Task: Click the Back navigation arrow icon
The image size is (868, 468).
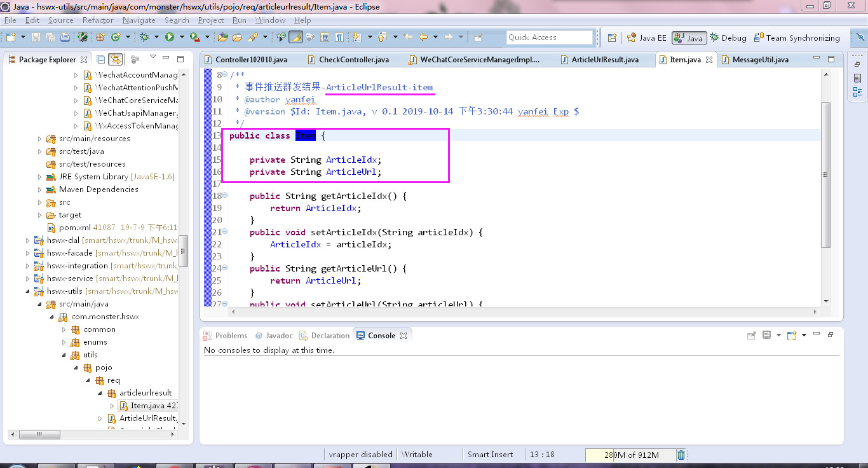Action: point(423,38)
